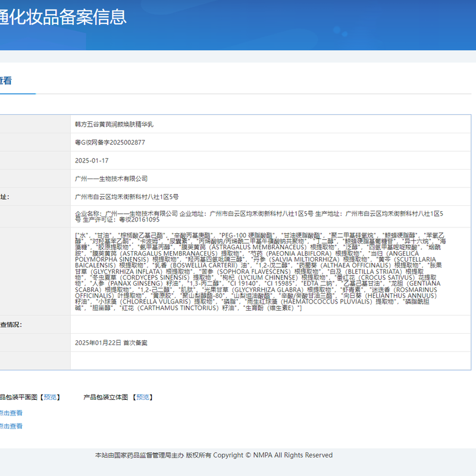Click the 2025年01月22日 首次备案 record entry

point(111,343)
